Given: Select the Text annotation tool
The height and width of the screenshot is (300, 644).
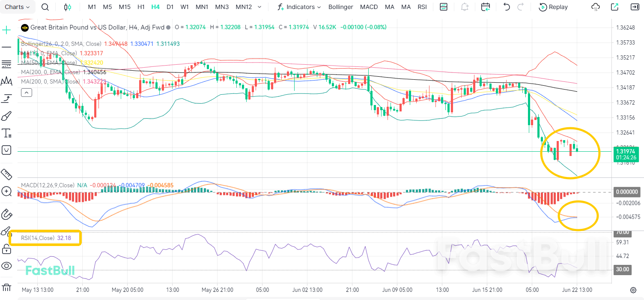Looking at the screenshot, I should (6, 133).
